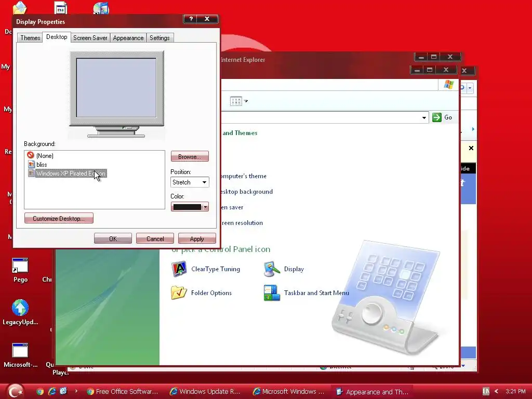Open the Taskbar and Start Menu icon
Image resolution: width=532 pixels, height=399 pixels.
271,293
